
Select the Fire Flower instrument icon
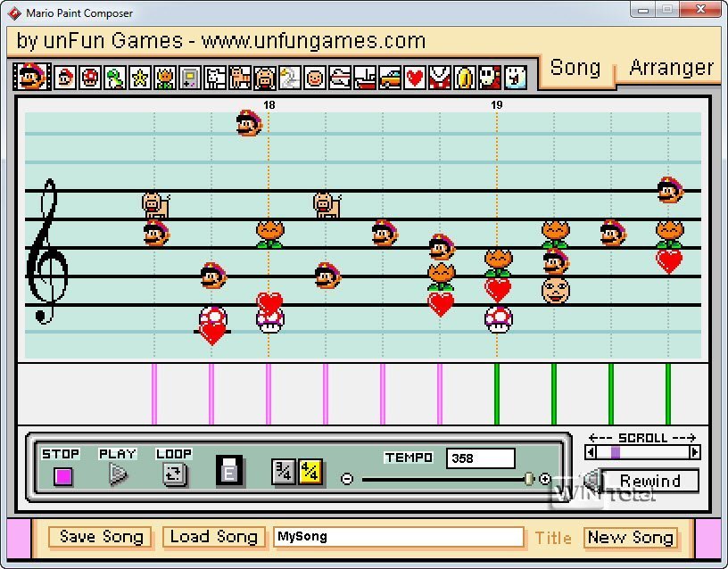(x=165, y=78)
